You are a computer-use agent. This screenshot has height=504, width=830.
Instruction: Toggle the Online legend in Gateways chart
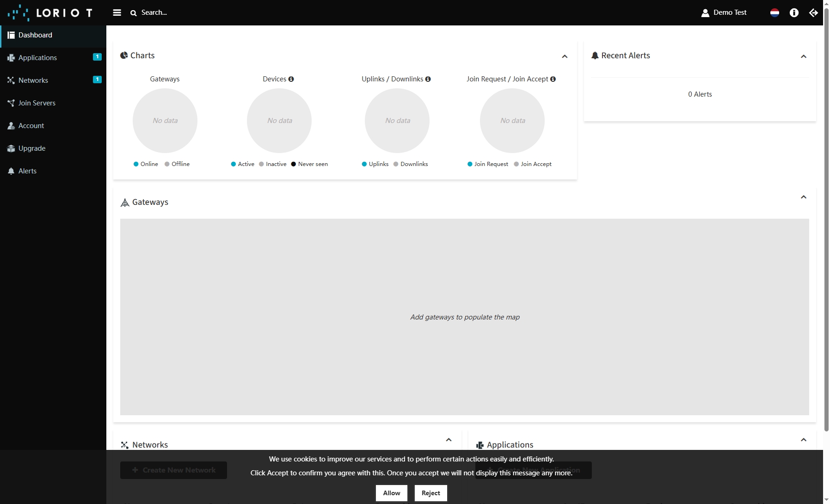click(x=146, y=164)
